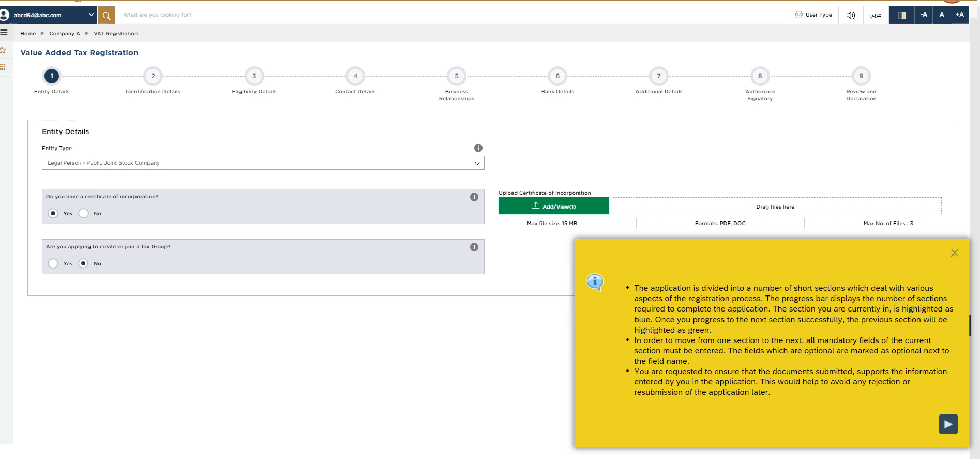The height and width of the screenshot is (459, 980).
Task: Click the info icon beside Entity Type
Action: [478, 148]
